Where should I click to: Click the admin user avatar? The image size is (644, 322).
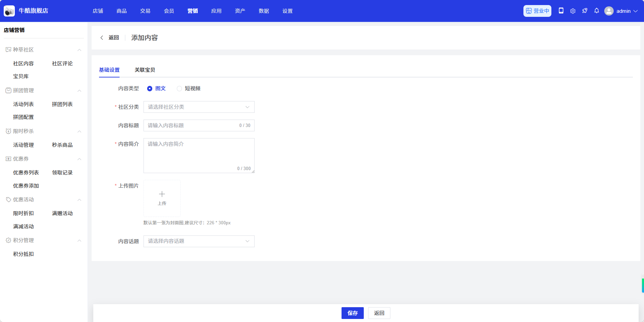coord(609,11)
